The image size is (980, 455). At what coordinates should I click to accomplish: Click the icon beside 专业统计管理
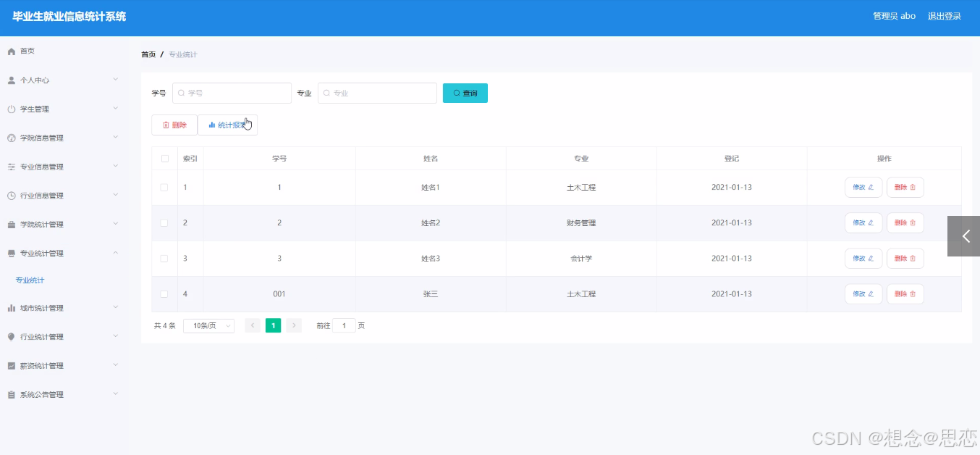tap(12, 254)
